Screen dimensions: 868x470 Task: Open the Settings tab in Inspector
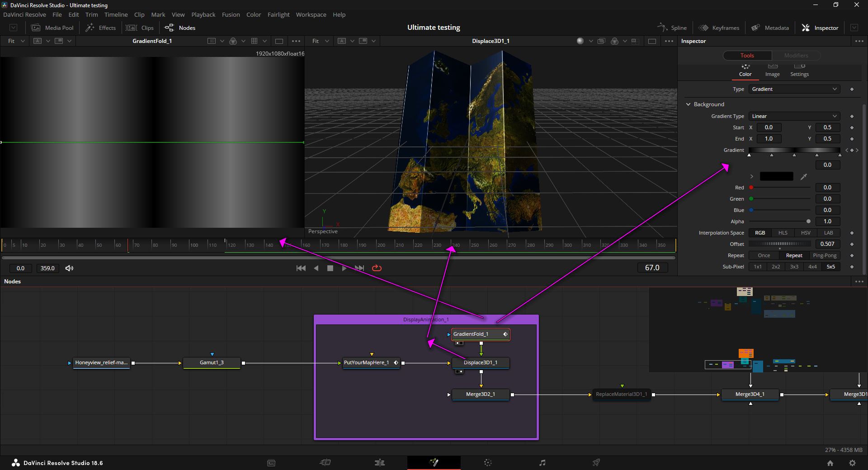(799, 70)
